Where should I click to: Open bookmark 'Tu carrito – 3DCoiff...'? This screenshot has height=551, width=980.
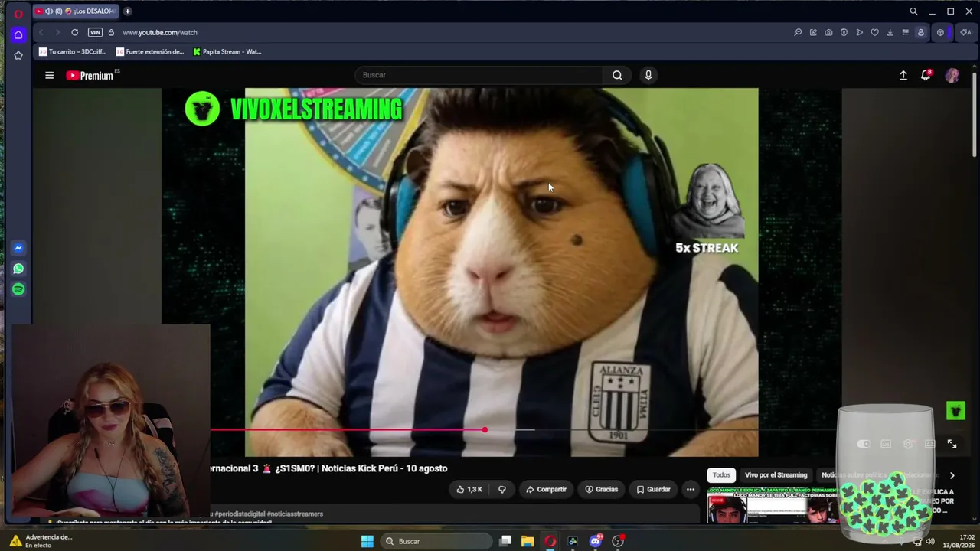pyautogui.click(x=73, y=52)
